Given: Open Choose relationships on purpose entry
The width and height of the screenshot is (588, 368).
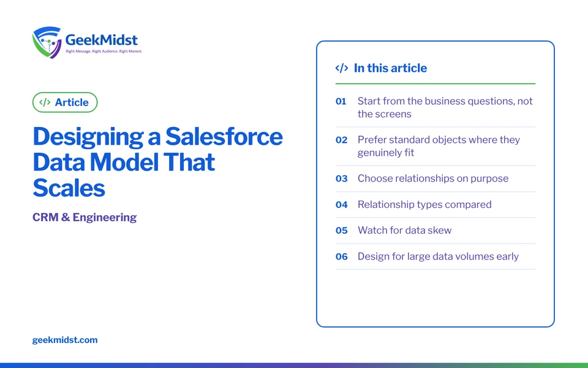Looking at the screenshot, I should (x=435, y=178).
